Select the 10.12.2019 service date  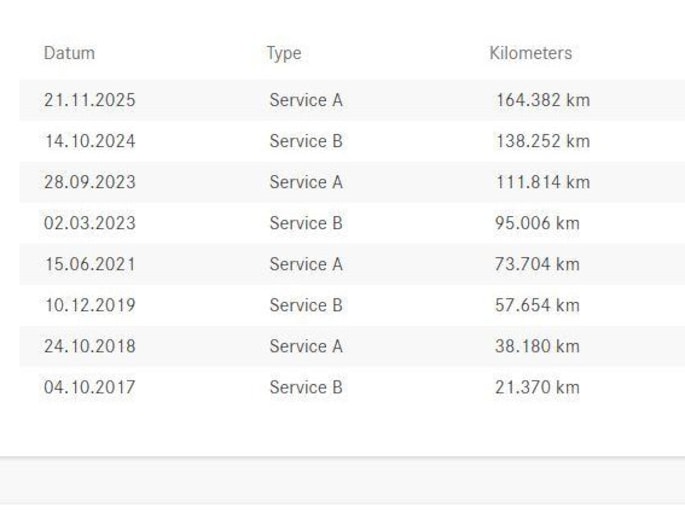[89, 305]
